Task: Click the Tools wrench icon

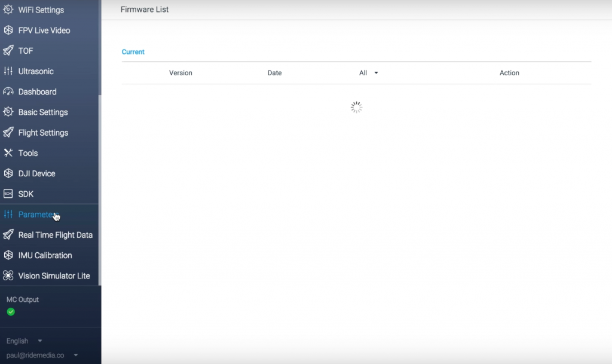Action: click(8, 153)
